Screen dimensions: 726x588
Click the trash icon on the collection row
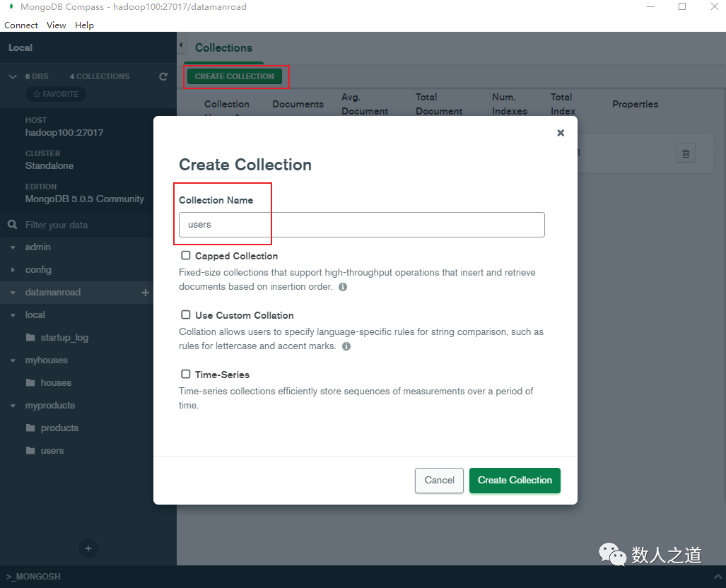pos(685,153)
